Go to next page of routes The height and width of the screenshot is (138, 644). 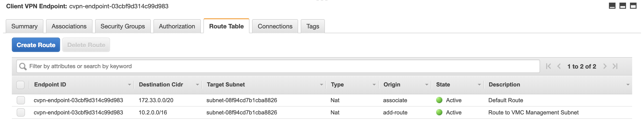[605, 66]
